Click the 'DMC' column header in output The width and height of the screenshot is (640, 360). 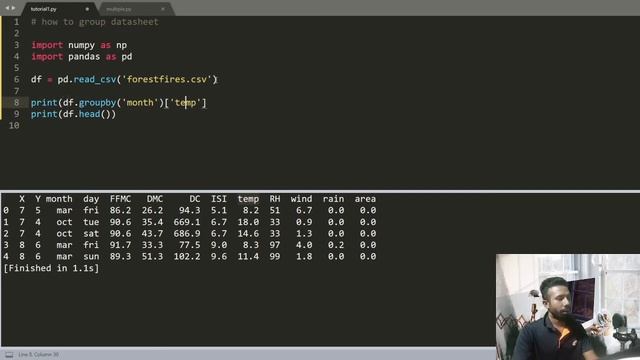[155, 199]
